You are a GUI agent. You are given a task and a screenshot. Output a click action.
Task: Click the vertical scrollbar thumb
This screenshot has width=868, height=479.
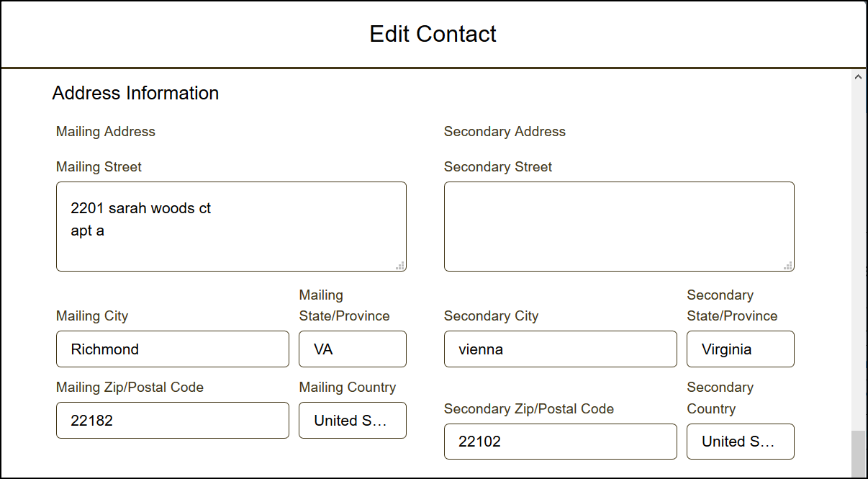(x=858, y=454)
